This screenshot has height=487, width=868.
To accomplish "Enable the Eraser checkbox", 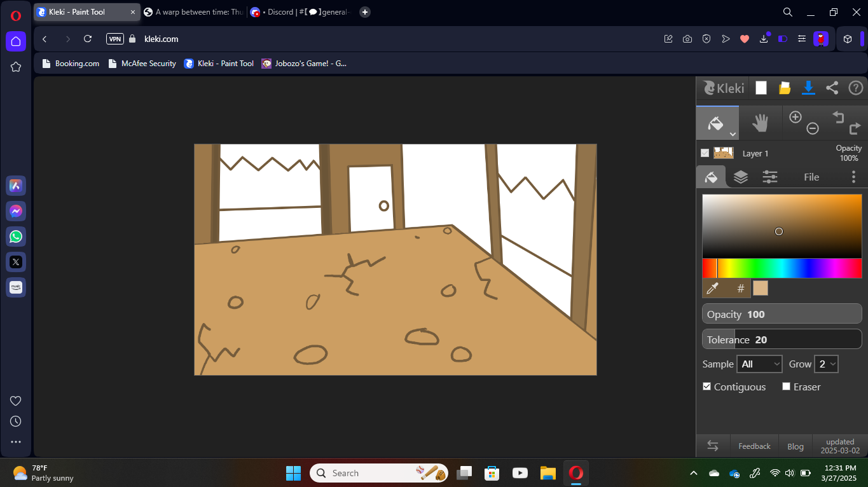I will 786,387.
